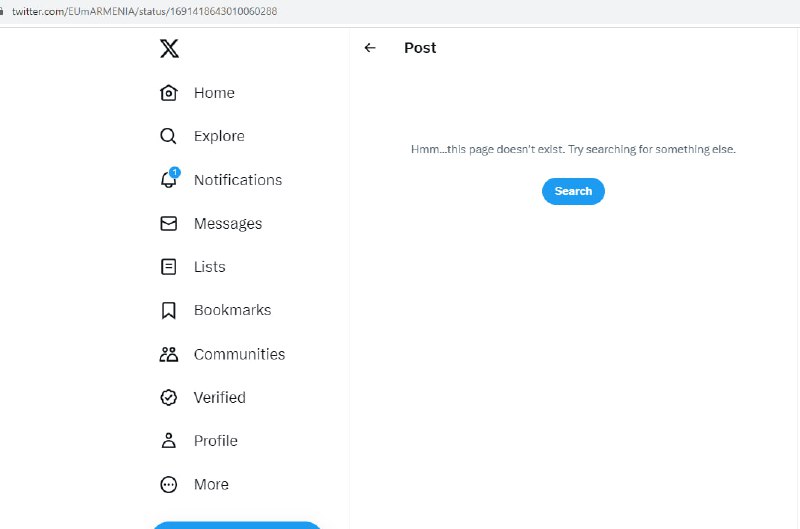Select the Explore magnifier icon
This screenshot has width=800, height=529.
click(168, 136)
